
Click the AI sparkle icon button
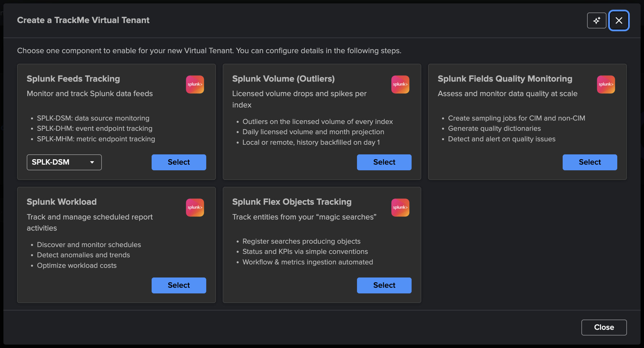pyautogui.click(x=596, y=20)
